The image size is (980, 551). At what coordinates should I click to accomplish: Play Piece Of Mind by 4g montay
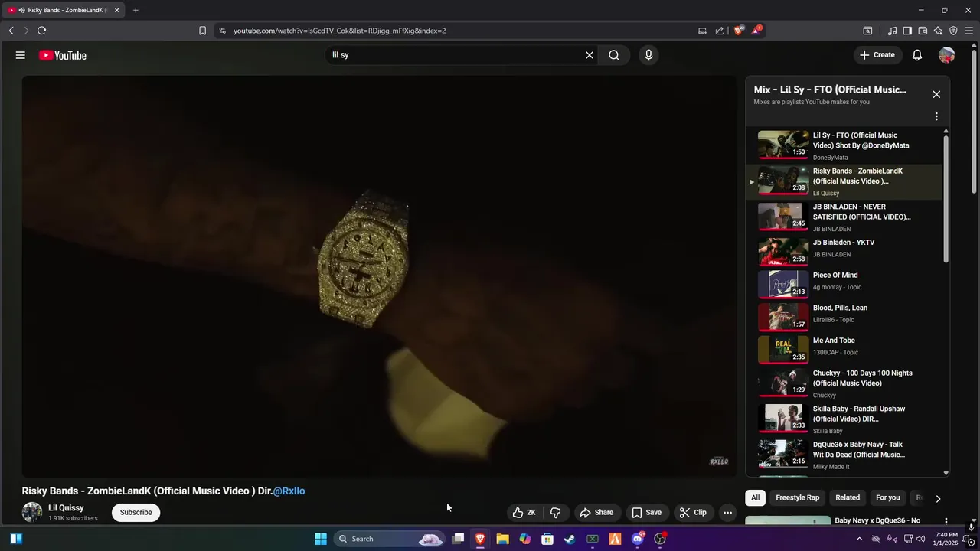pos(844,284)
